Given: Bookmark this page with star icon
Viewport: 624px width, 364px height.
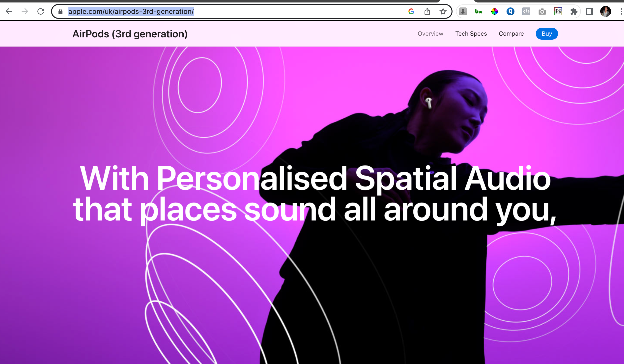Looking at the screenshot, I should (443, 11).
